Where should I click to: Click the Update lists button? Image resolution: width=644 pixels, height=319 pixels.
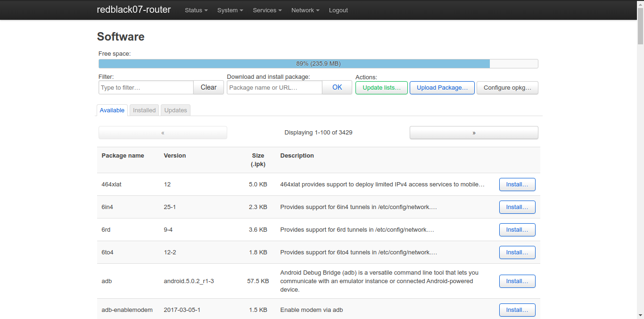[x=381, y=88]
